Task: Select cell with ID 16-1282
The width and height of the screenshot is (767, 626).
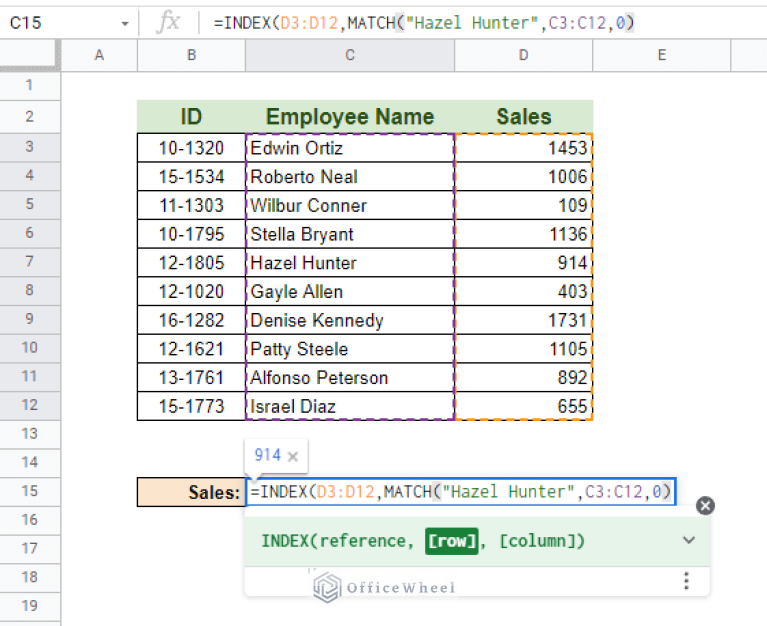Action: click(191, 320)
